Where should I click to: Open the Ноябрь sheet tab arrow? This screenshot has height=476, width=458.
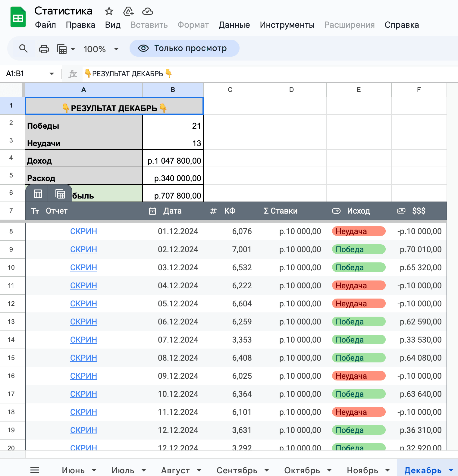(x=387, y=470)
